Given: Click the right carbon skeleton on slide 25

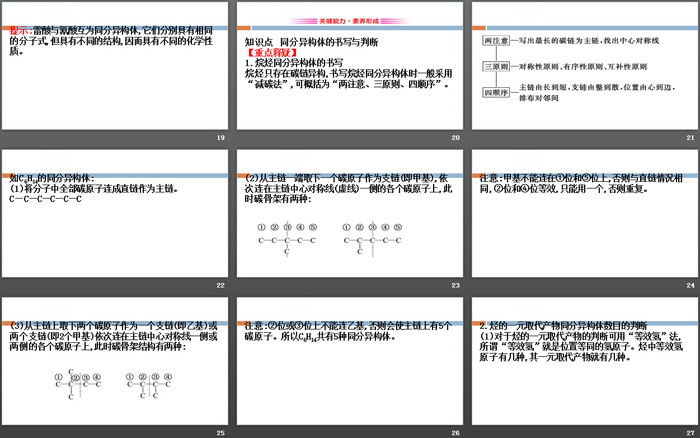Looking at the screenshot, I should (x=146, y=384).
